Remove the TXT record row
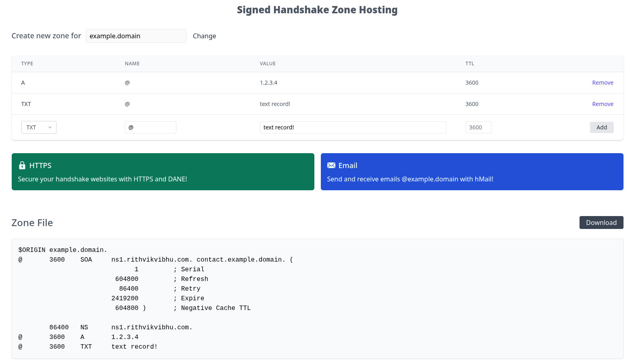 click(603, 104)
